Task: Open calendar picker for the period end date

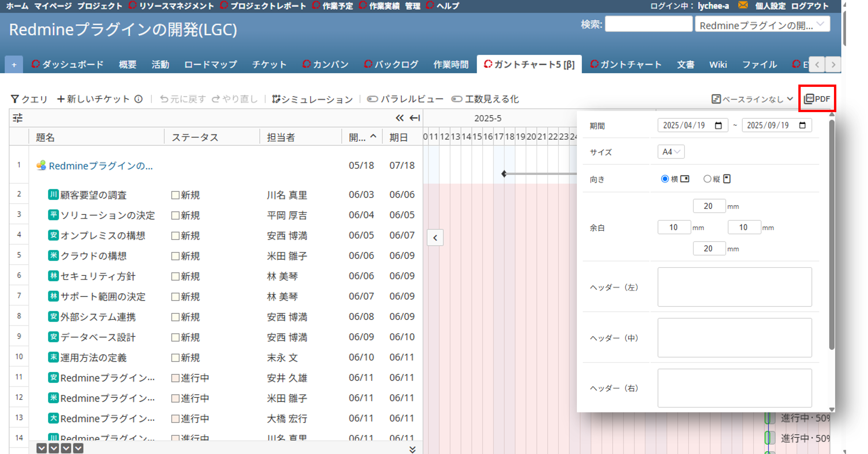Action: click(x=802, y=126)
